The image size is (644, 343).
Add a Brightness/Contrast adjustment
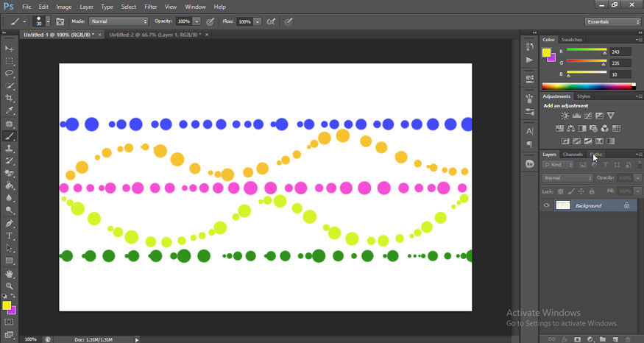(565, 116)
